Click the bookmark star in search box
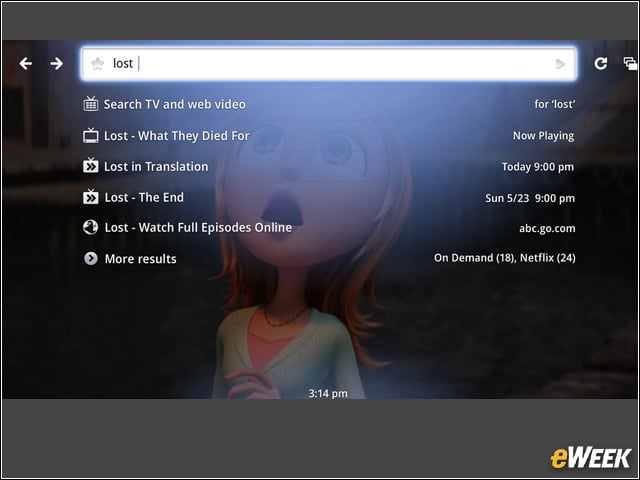The height and width of the screenshot is (480, 640). point(98,64)
